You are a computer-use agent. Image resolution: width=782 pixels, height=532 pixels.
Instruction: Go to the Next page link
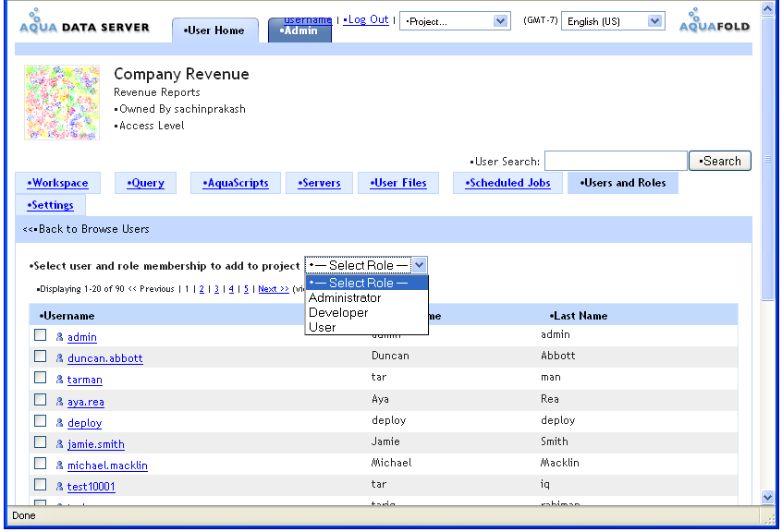274,289
